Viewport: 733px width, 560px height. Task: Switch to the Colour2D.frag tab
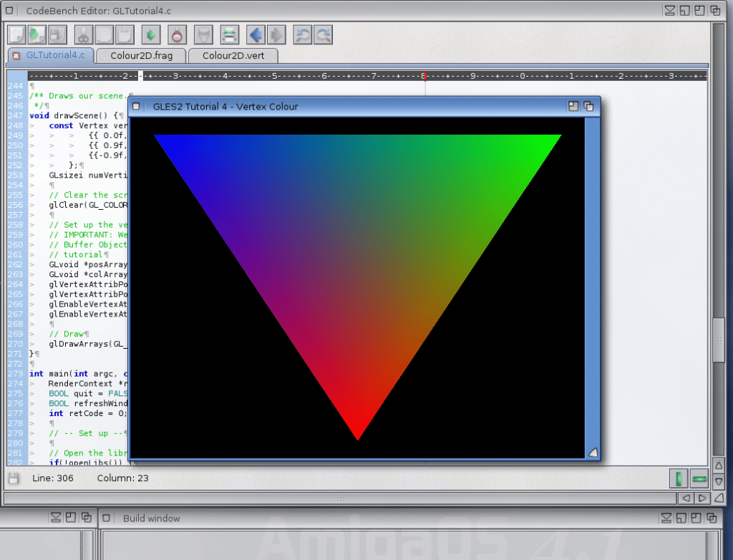click(141, 56)
